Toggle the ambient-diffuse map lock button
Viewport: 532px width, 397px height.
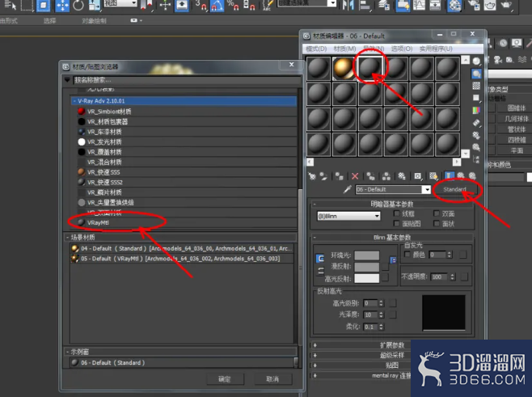tap(393, 260)
